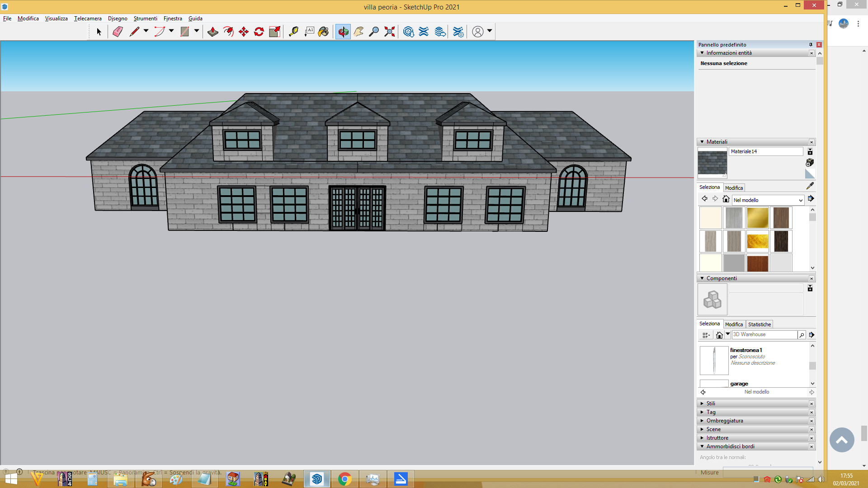This screenshot has height=488, width=868.
Task: Select the Eraser tool
Action: coord(118,32)
